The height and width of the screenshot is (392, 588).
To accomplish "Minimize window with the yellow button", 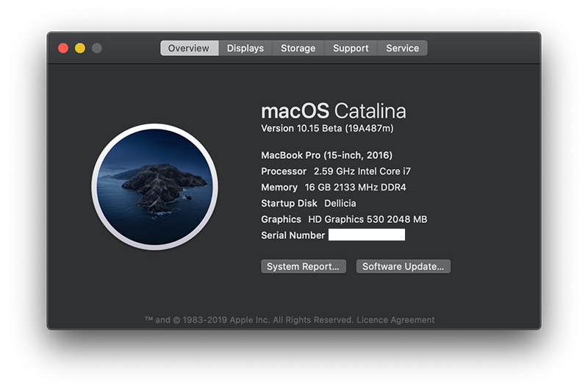I will click(80, 48).
